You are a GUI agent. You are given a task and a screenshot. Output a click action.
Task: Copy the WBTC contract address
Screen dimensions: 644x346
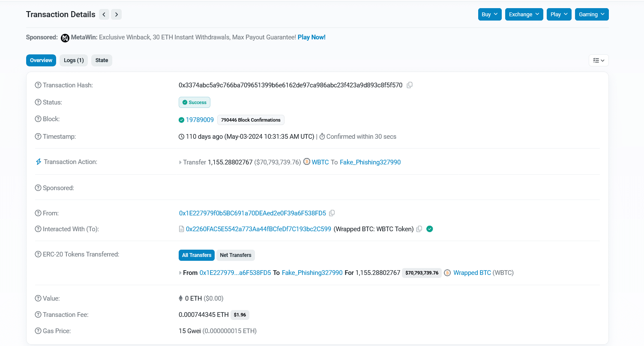click(419, 229)
